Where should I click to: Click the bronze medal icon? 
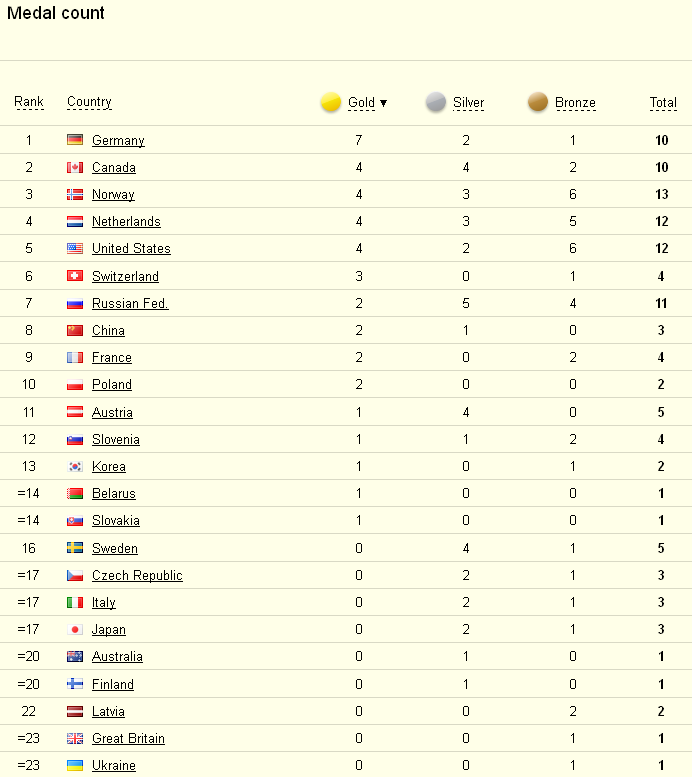click(x=538, y=102)
